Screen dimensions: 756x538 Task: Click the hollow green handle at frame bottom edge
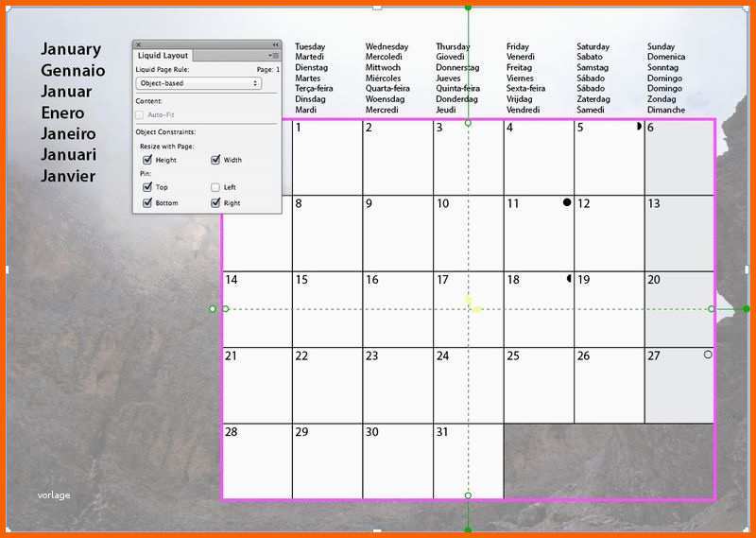click(x=468, y=495)
